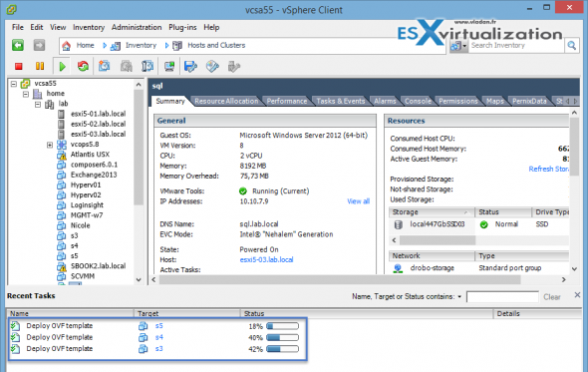Sort by the Storage column header

tap(432, 212)
